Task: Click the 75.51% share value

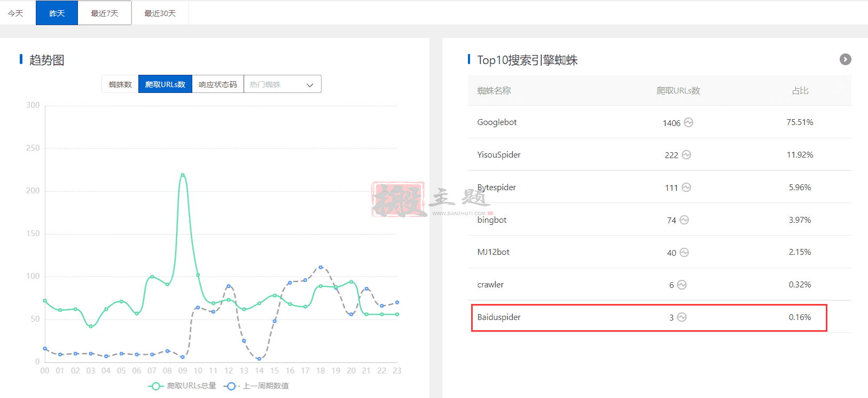Action: pyautogui.click(x=800, y=122)
